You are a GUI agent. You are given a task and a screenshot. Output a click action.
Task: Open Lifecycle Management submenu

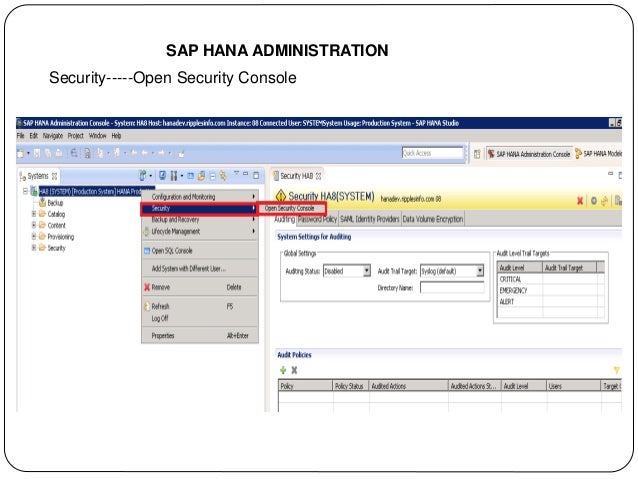[x=199, y=231]
